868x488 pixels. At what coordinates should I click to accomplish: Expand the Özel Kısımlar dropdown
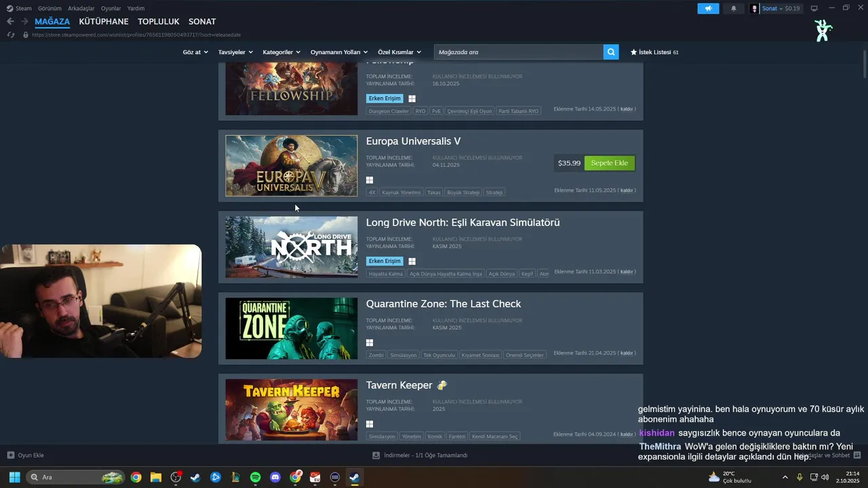point(399,52)
